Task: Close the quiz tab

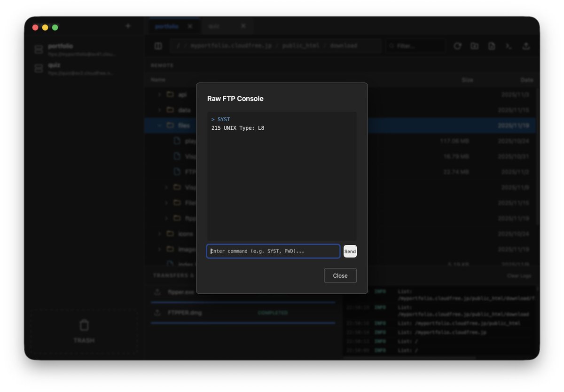Action: pyautogui.click(x=243, y=26)
